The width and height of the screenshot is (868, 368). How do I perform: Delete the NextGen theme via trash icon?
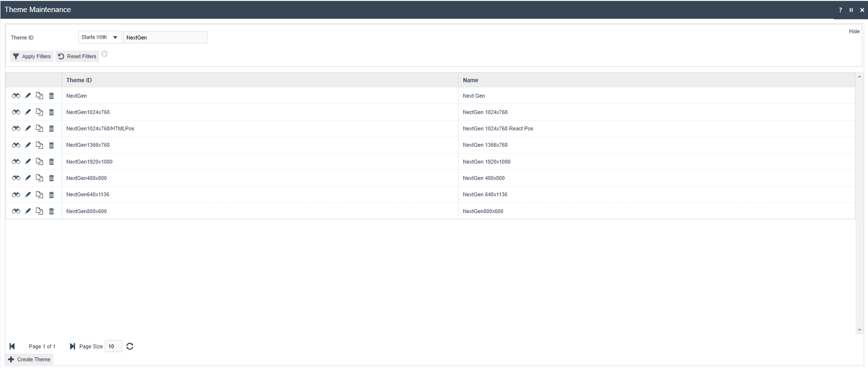click(51, 96)
